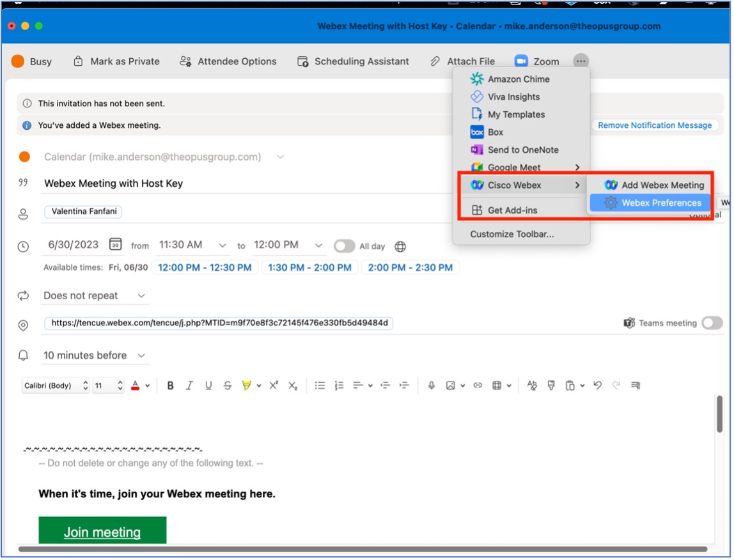
Task: Choose Send to OneNote
Action: (x=521, y=150)
